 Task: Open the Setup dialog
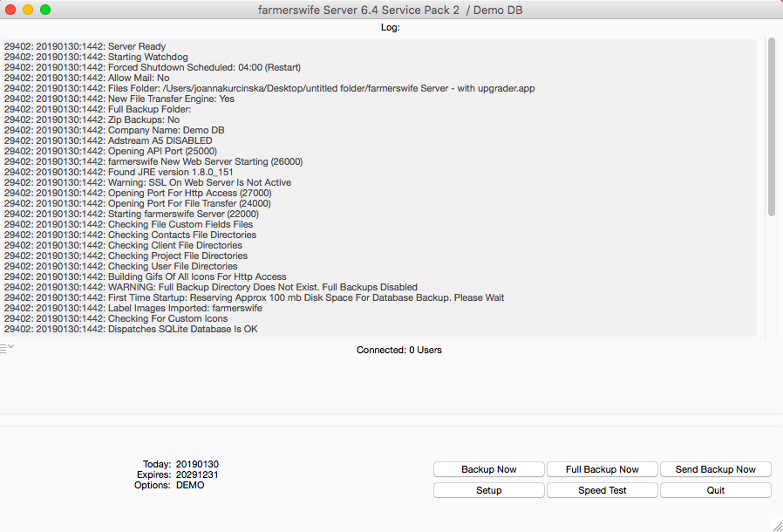488,490
